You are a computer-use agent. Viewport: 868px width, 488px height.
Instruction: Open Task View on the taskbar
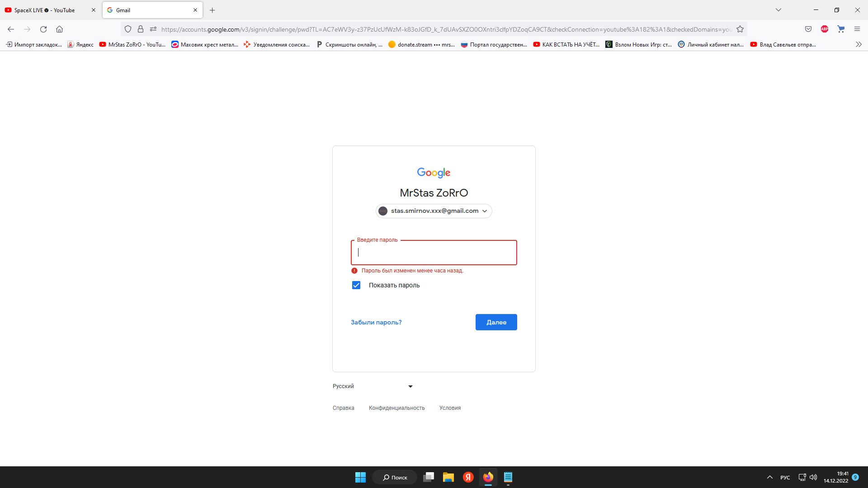tap(429, 477)
